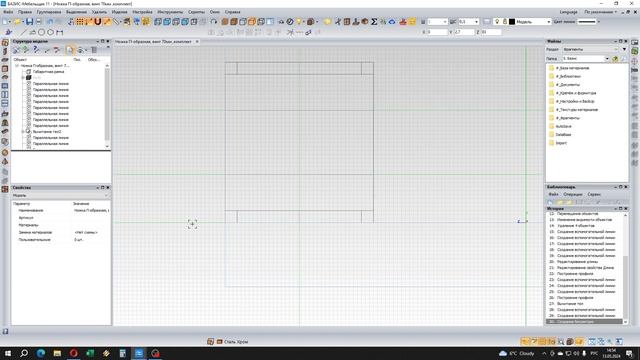
Task: Open the #_Библиотеки folder
Action: click(568, 76)
